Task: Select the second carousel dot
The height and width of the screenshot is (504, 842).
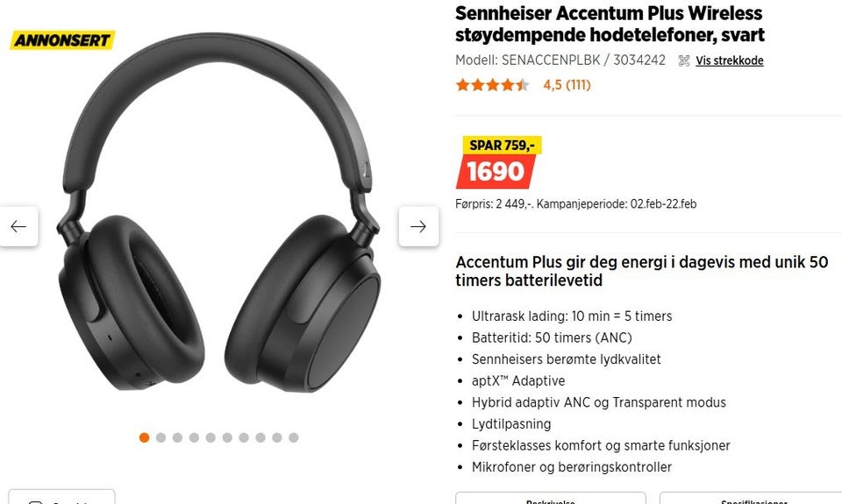Action: tap(161, 437)
